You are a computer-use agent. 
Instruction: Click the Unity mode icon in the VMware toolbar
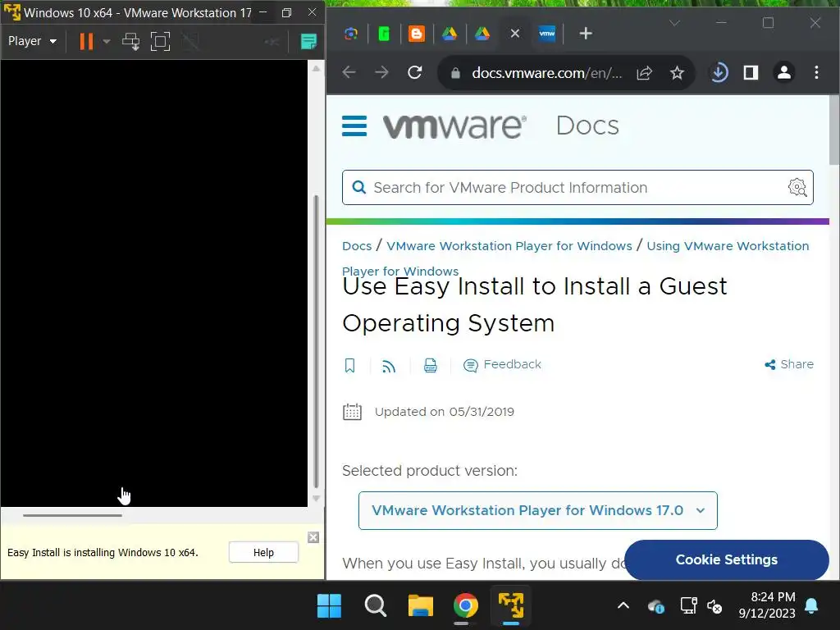[190, 41]
